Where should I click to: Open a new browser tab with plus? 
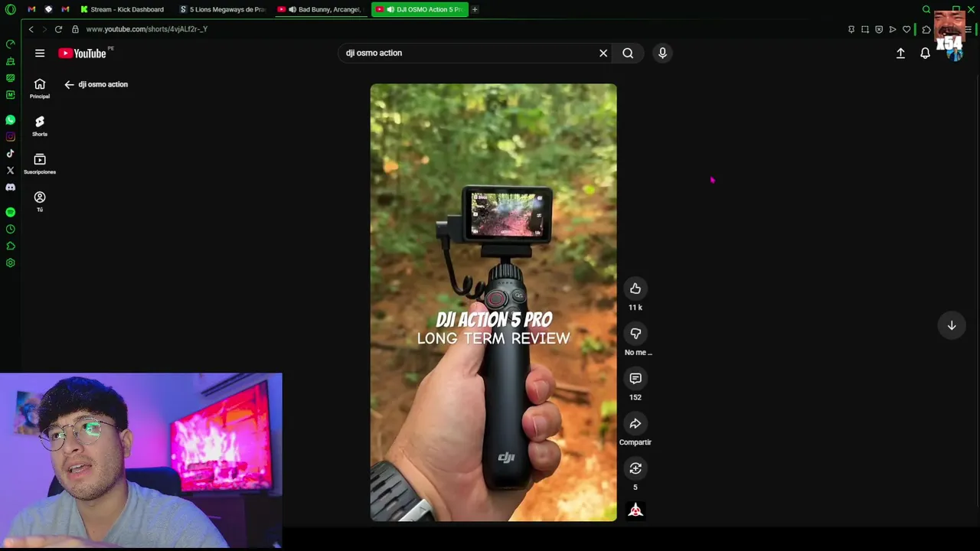click(x=475, y=9)
